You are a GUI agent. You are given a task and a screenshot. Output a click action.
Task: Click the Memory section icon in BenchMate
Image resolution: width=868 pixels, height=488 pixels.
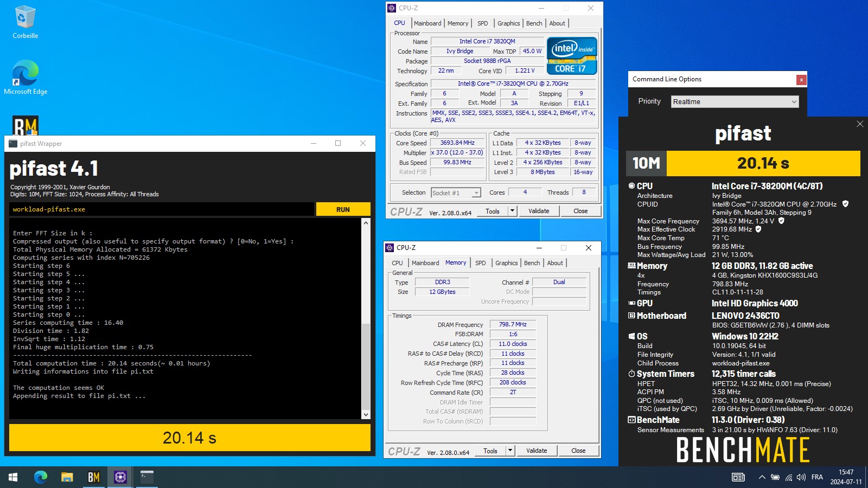point(631,266)
